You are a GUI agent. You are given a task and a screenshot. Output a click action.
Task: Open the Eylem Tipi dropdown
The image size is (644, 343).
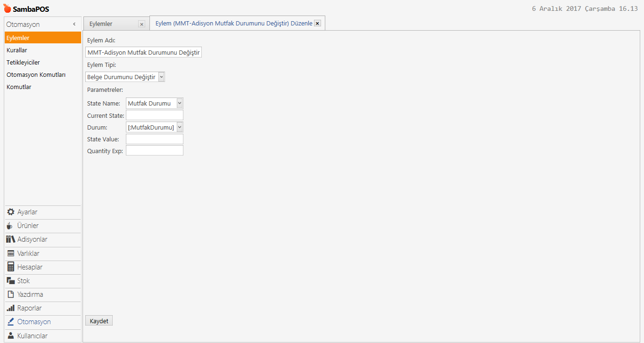pos(161,77)
